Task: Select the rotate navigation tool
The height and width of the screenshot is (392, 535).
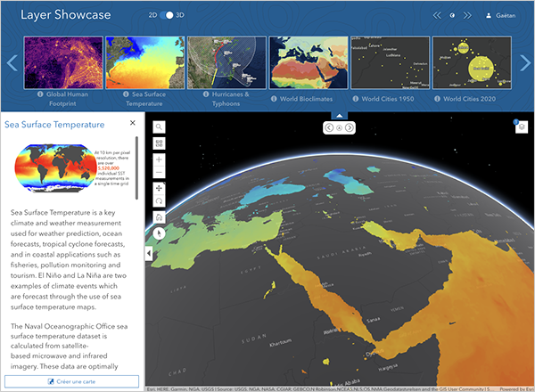Action: (x=159, y=201)
